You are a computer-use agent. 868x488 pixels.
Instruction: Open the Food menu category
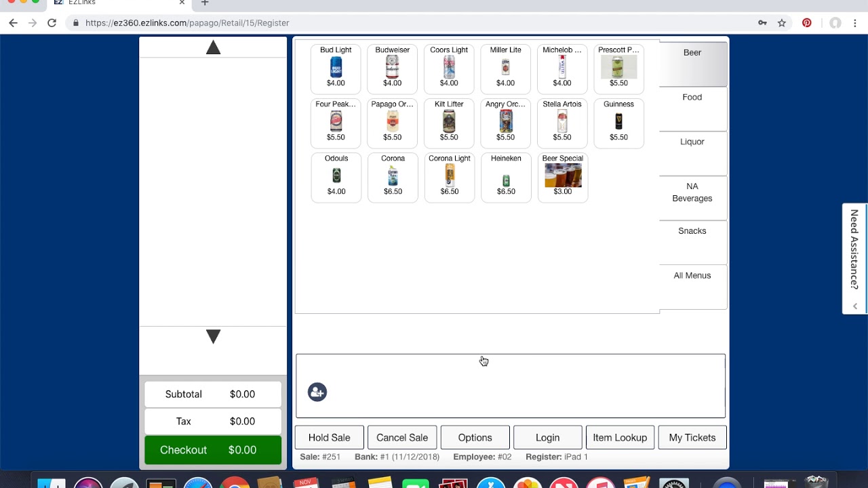click(692, 108)
